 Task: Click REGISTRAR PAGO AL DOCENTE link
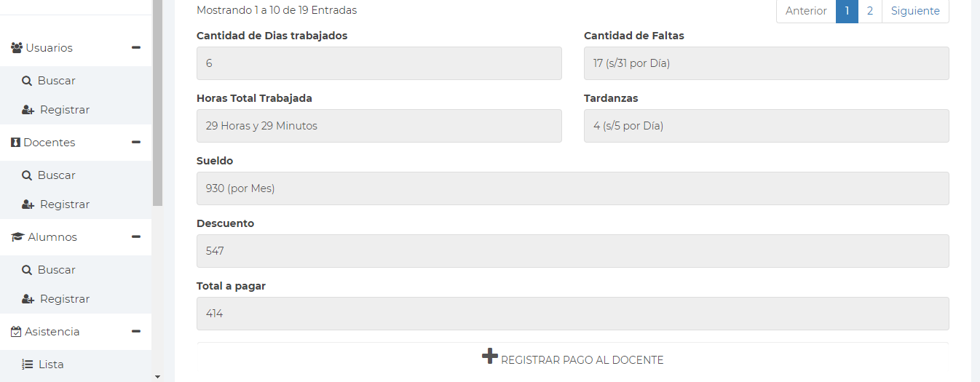(582, 360)
